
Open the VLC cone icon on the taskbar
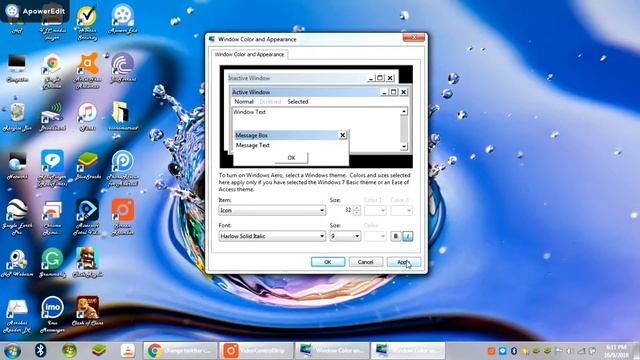pos(128,350)
